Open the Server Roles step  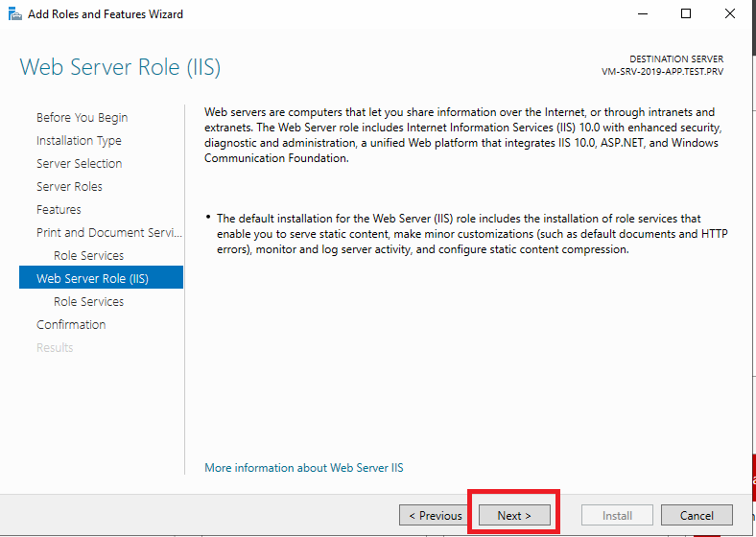[69, 187]
